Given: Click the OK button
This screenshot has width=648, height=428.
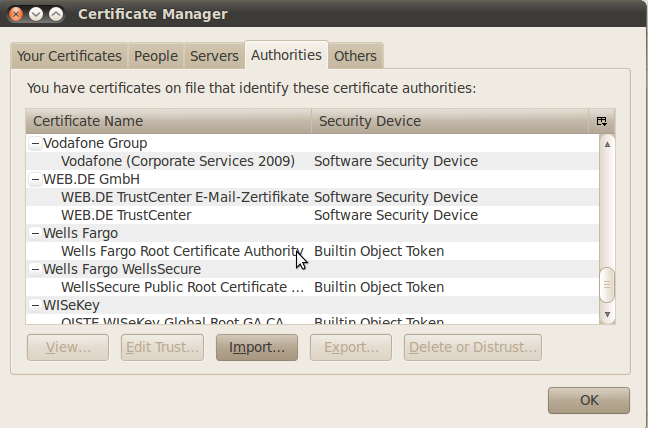Looking at the screenshot, I should tap(588, 400).
